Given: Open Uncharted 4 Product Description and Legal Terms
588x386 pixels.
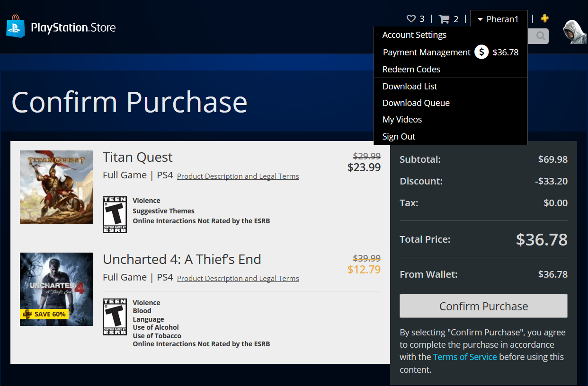Looking at the screenshot, I should [x=238, y=279].
